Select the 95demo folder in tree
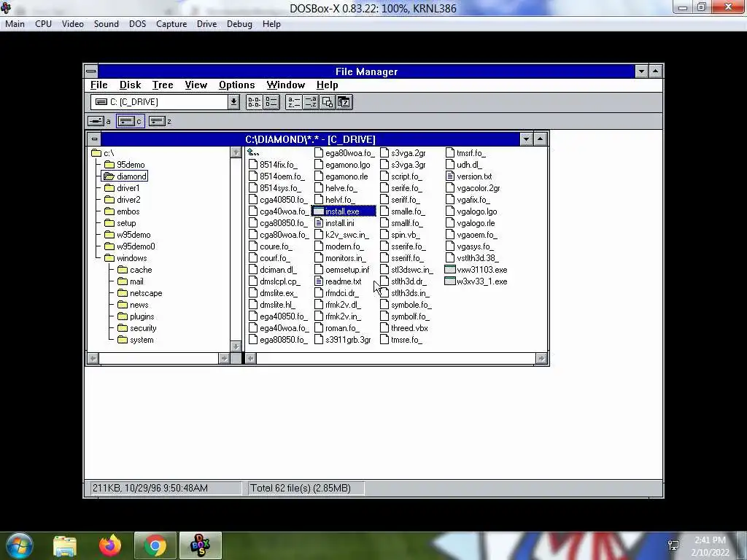 click(x=125, y=165)
